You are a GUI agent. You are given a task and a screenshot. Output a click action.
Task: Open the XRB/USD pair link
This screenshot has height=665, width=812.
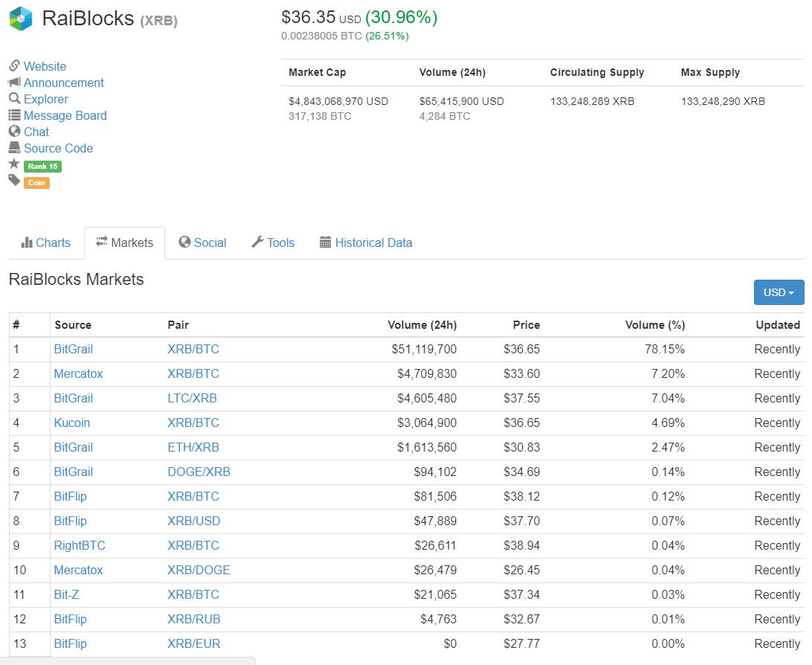[193, 521]
